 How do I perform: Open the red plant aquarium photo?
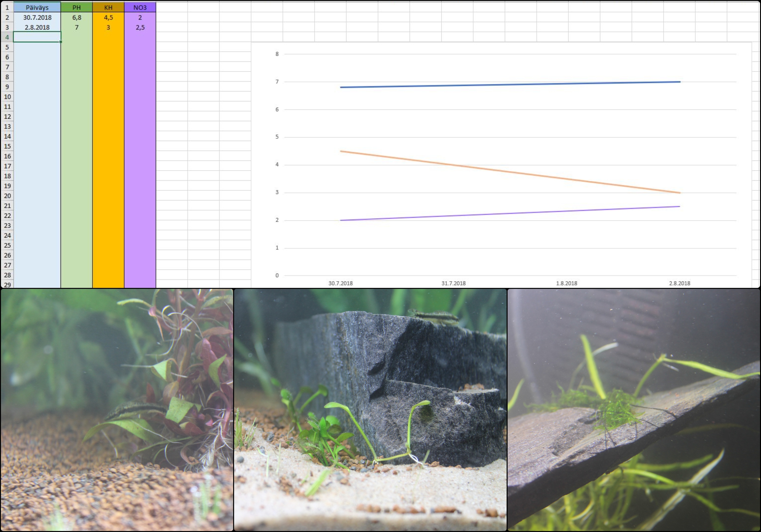pyautogui.click(x=117, y=410)
